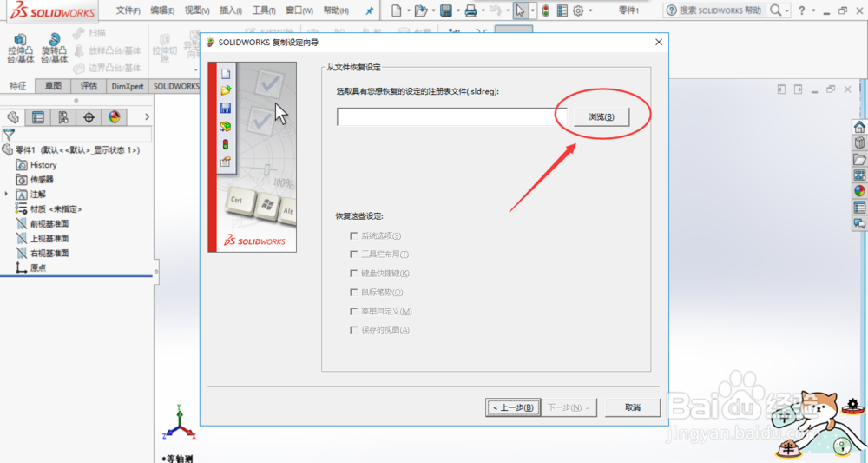Image resolution: width=868 pixels, height=463 pixels.
Task: Open the PropertyManager tab icon
Action: 38,117
